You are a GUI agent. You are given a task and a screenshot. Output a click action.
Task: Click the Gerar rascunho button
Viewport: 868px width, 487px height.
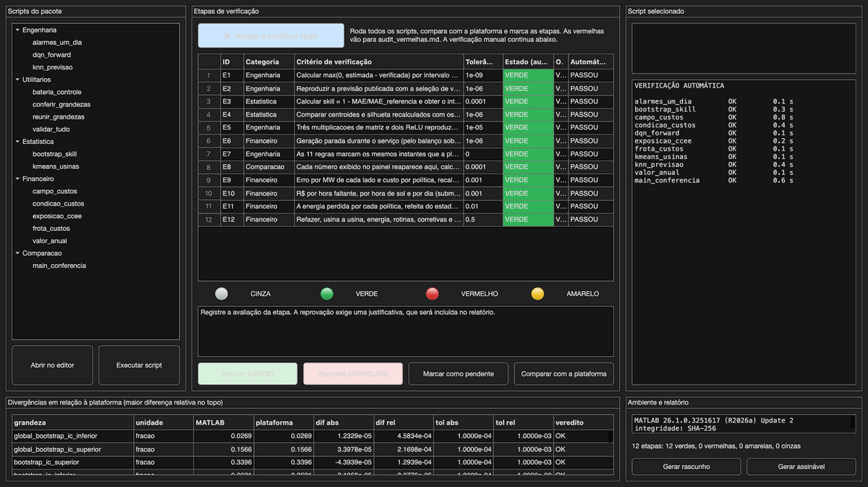point(686,467)
